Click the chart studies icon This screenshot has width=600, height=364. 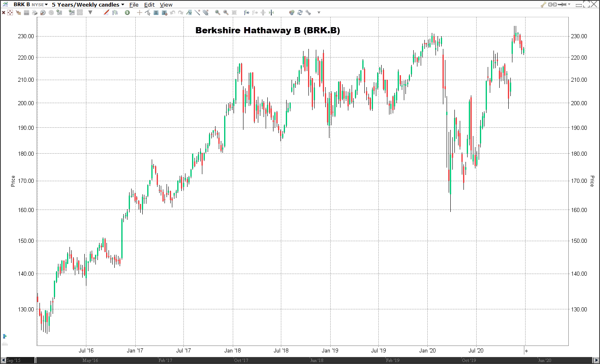pyautogui.click(x=72, y=13)
